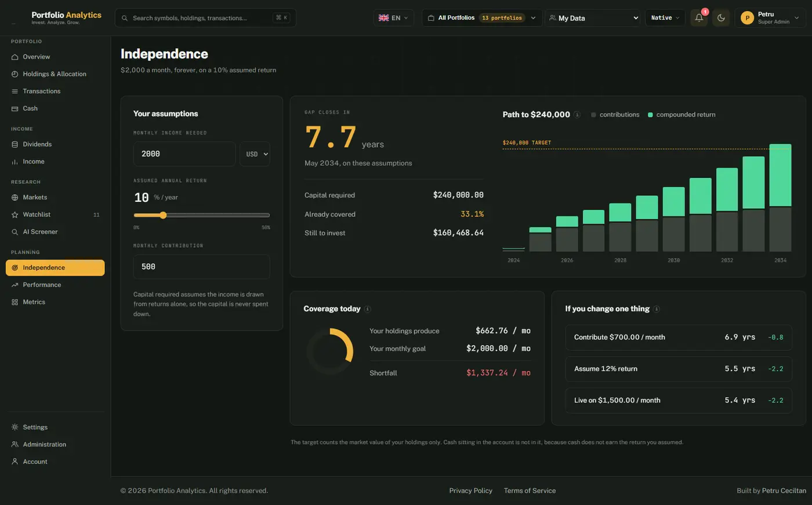
Task: Click the 13 portfolios badge
Action: [502, 18]
